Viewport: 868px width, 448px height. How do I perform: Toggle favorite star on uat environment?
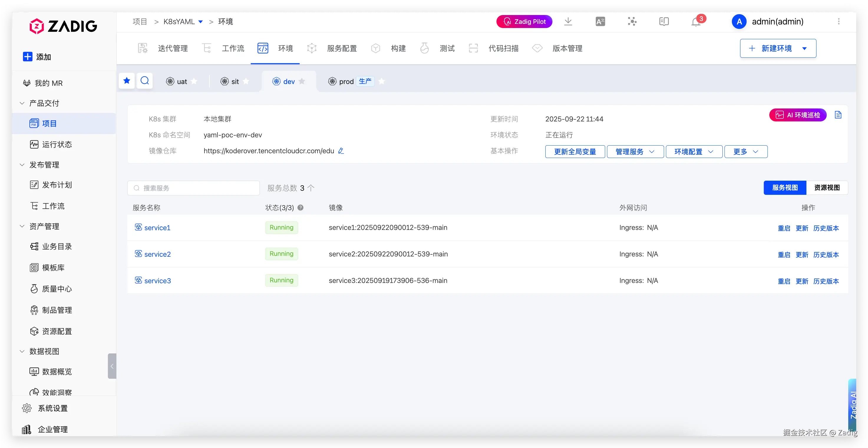click(194, 81)
